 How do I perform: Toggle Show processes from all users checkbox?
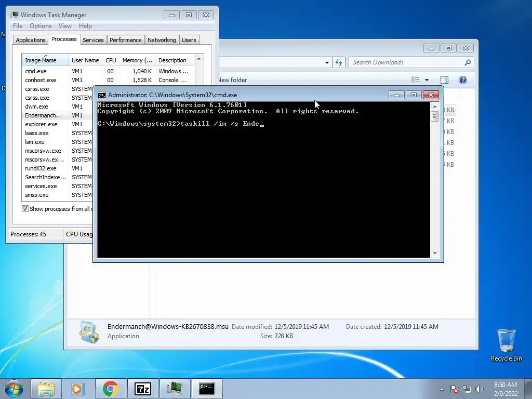pos(25,209)
